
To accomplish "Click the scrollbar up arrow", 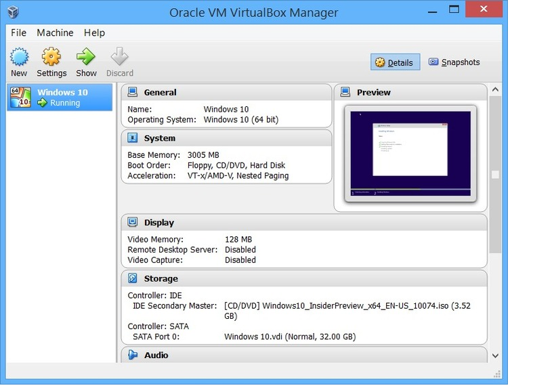I will 495,89.
